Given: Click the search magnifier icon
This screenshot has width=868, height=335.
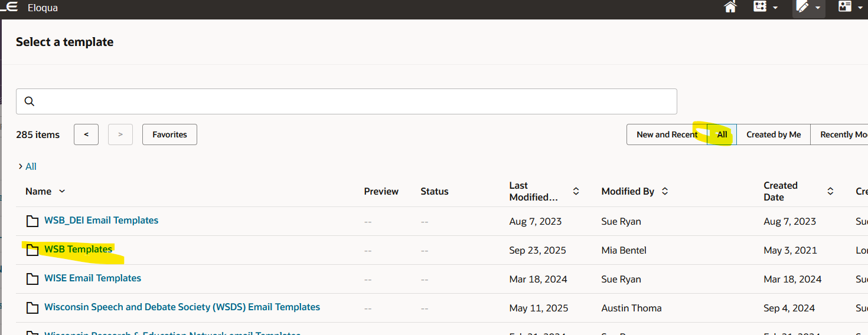Looking at the screenshot, I should click(30, 101).
